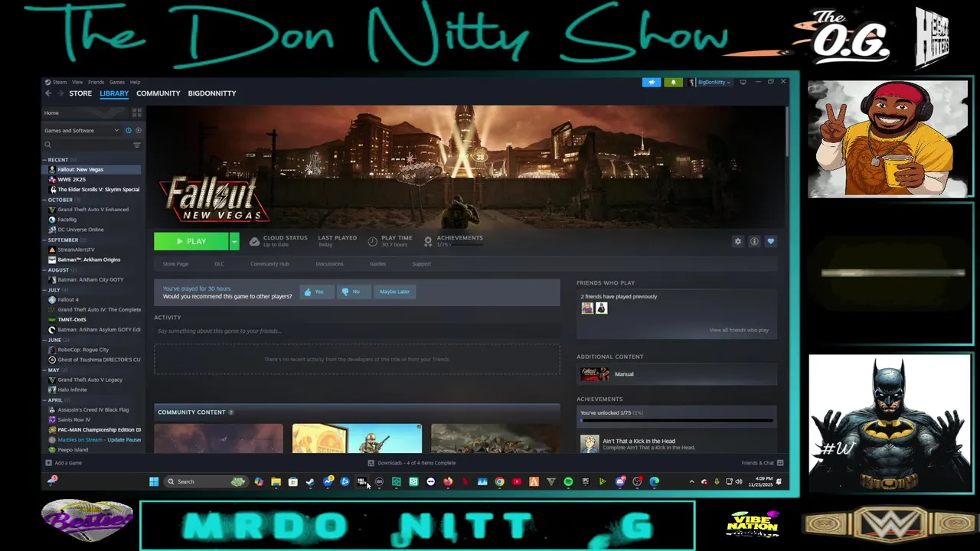The width and height of the screenshot is (980, 551).
Task: Click Add a Game at bottom left
Action: point(64,463)
